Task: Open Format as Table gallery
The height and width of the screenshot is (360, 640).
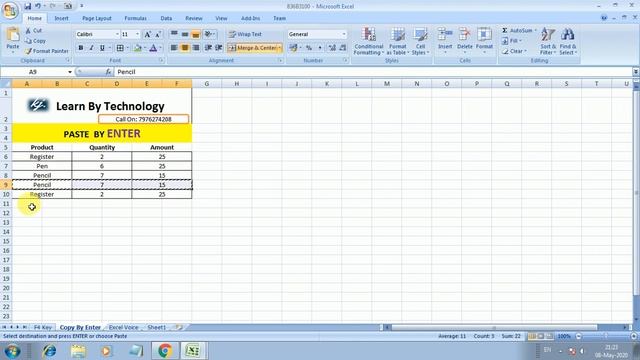Action: click(397, 41)
